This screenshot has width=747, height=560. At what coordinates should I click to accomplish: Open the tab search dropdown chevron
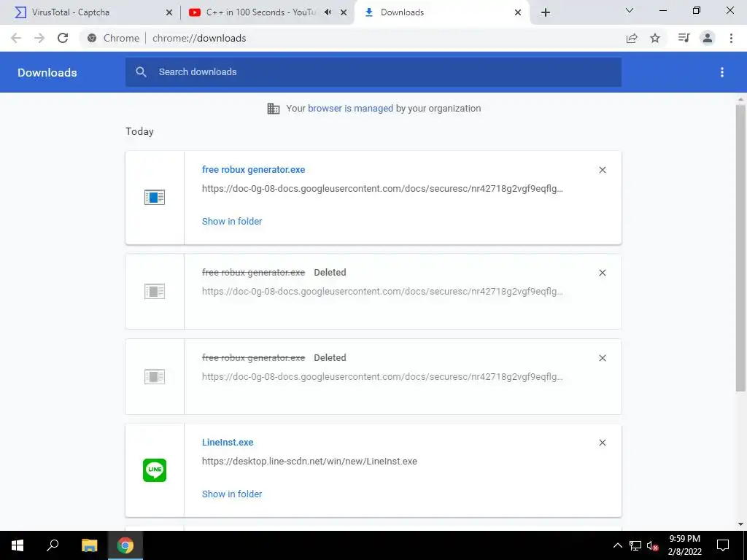[x=630, y=10]
